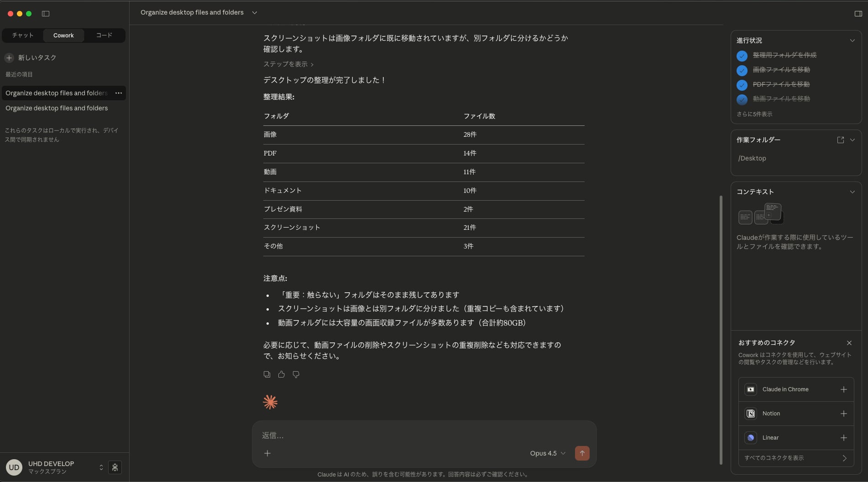Click the copy response icon
The width and height of the screenshot is (868, 482).
[x=267, y=374]
